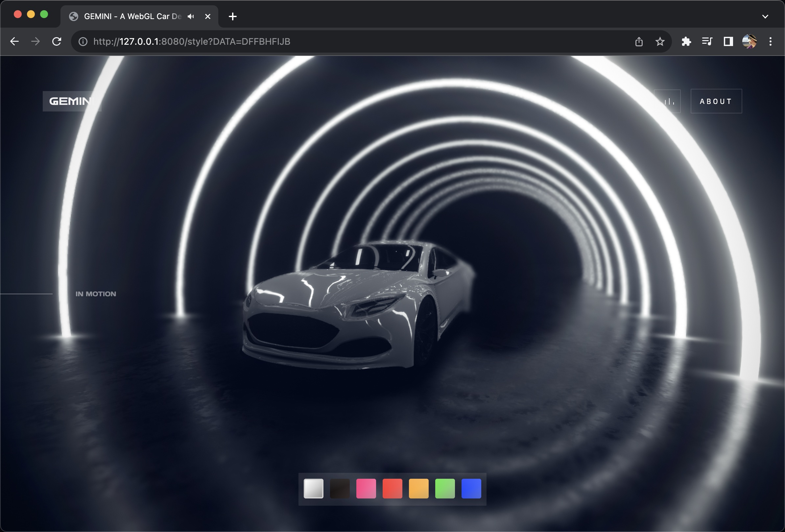This screenshot has height=532, width=785.
Task: Expand the tab search chevron
Action: pyautogui.click(x=765, y=16)
